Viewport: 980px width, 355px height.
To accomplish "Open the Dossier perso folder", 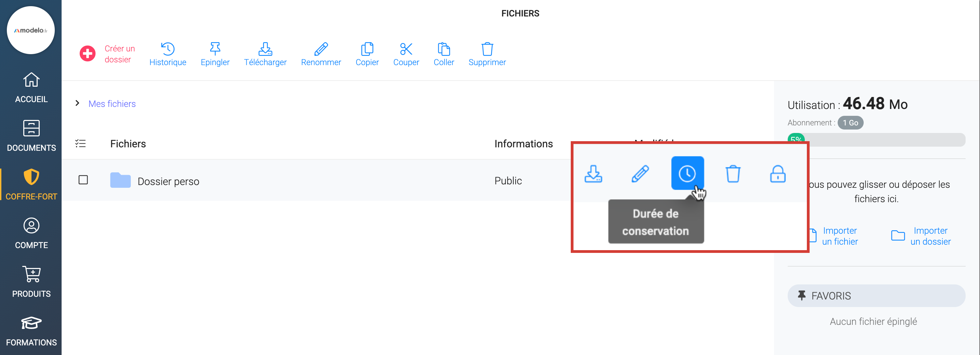I will click(x=168, y=181).
